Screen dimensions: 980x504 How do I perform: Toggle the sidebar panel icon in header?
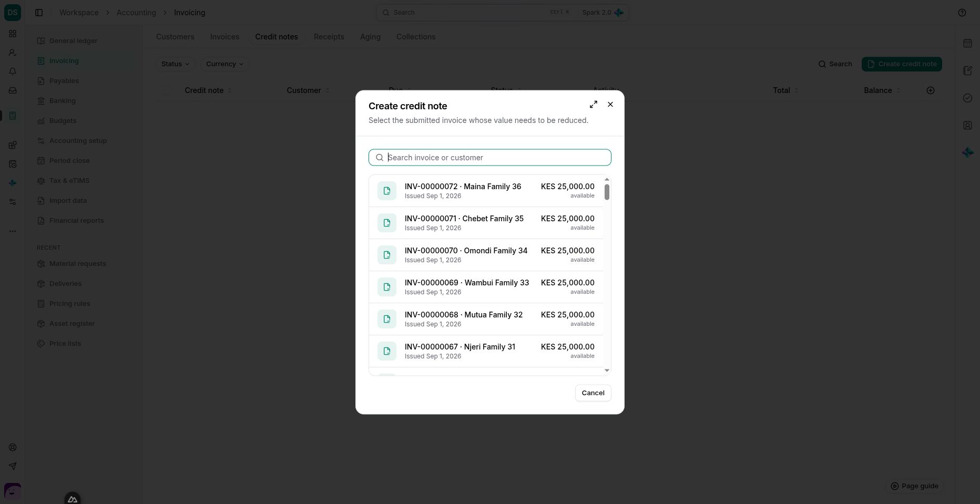click(x=39, y=13)
